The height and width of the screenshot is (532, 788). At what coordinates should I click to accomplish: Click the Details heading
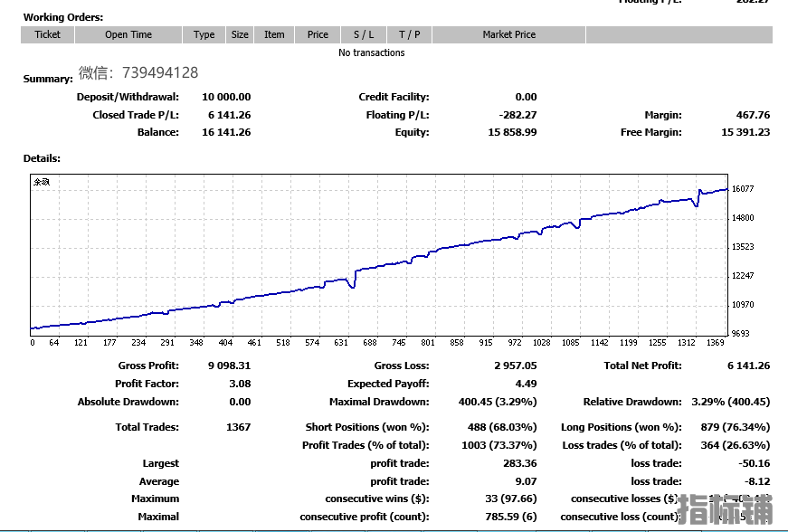point(42,158)
